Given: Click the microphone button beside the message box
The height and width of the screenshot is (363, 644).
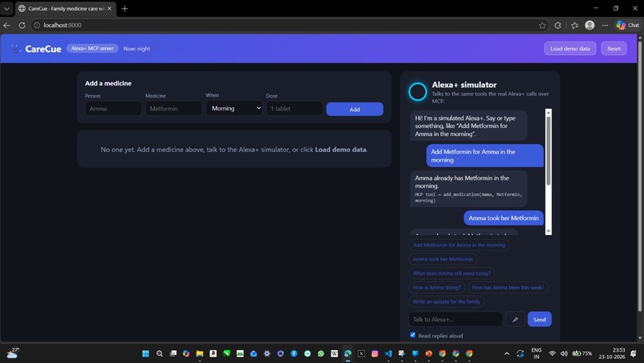Looking at the screenshot, I should pyautogui.click(x=515, y=319).
